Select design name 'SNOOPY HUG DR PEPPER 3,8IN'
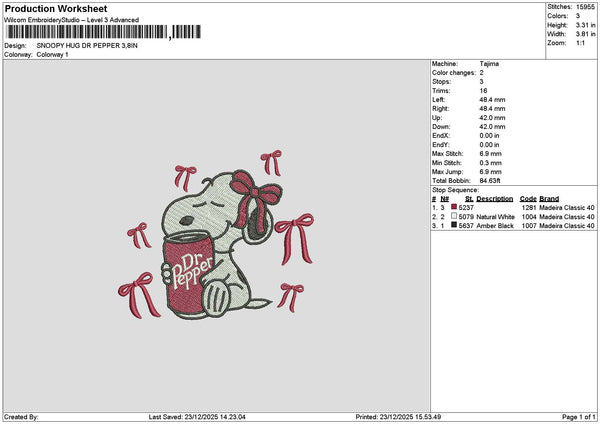This screenshot has width=600, height=424. 87,46
